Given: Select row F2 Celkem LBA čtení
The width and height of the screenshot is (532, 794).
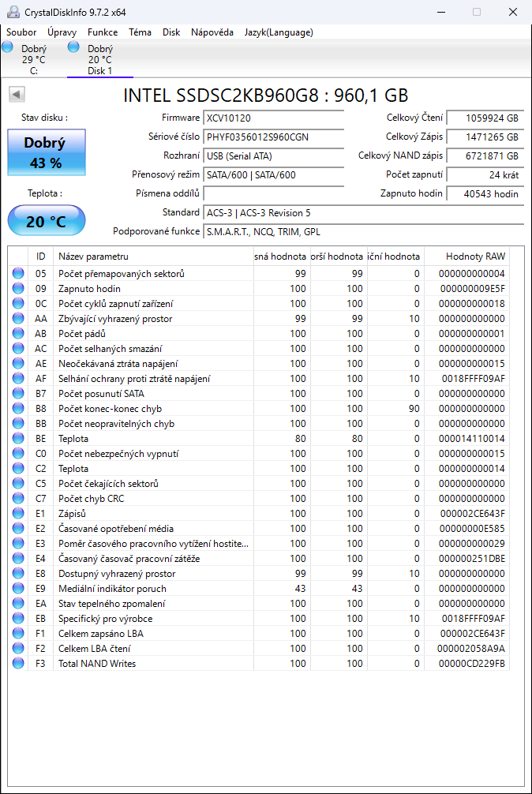Looking at the screenshot, I should (259, 649).
